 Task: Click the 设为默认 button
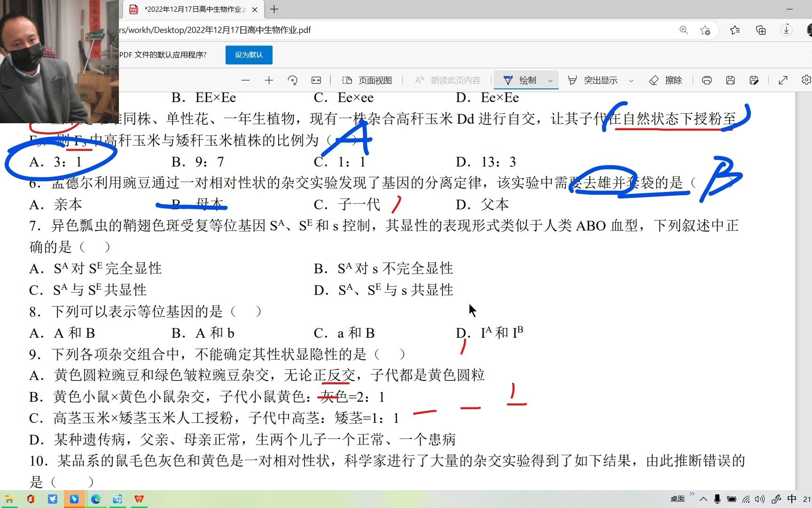click(x=249, y=55)
